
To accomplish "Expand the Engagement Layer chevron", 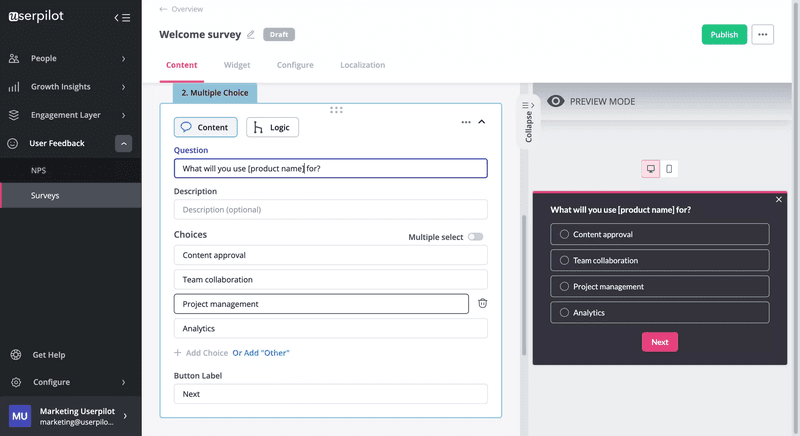I will [123, 115].
